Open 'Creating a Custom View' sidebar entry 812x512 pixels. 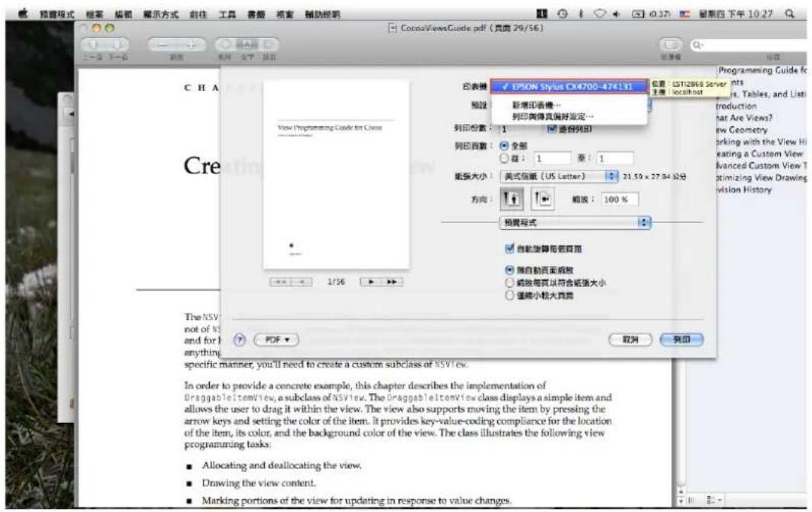[x=760, y=154]
